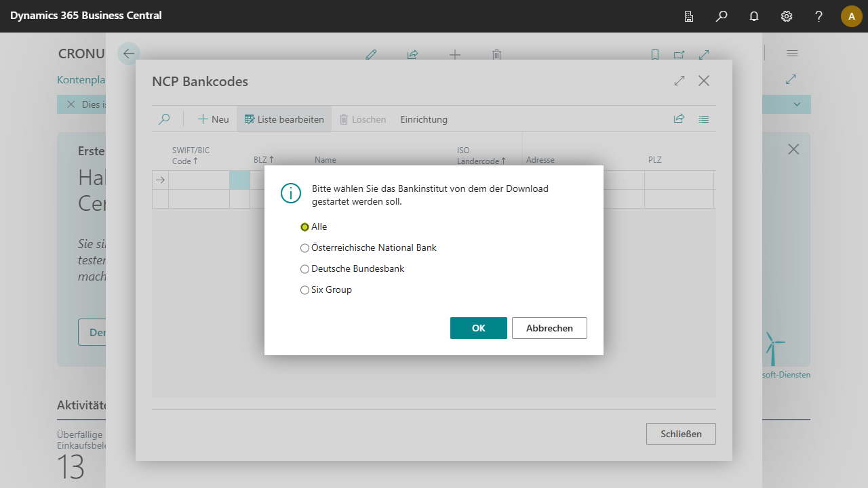This screenshot has height=488, width=868.
Task: Click the first row SWIFT/BIC Code cell
Action: click(199, 180)
